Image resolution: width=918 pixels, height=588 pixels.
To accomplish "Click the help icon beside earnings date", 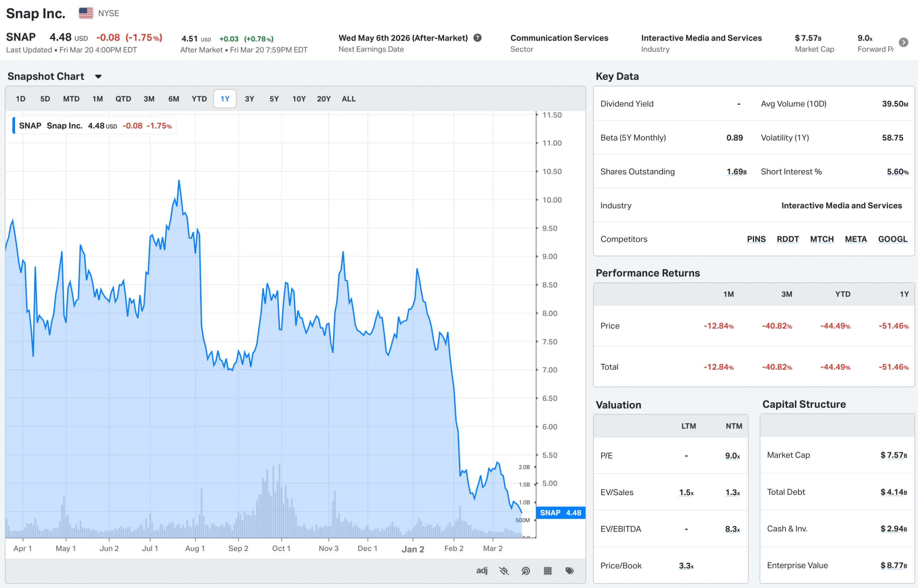I will point(477,38).
